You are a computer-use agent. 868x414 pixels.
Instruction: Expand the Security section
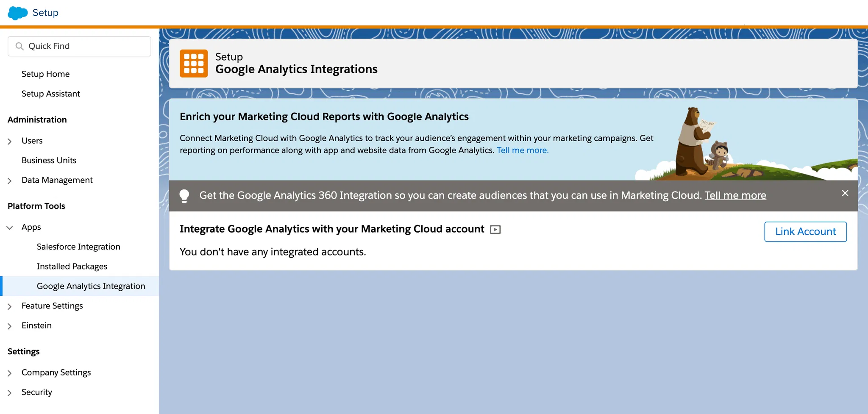coord(10,393)
